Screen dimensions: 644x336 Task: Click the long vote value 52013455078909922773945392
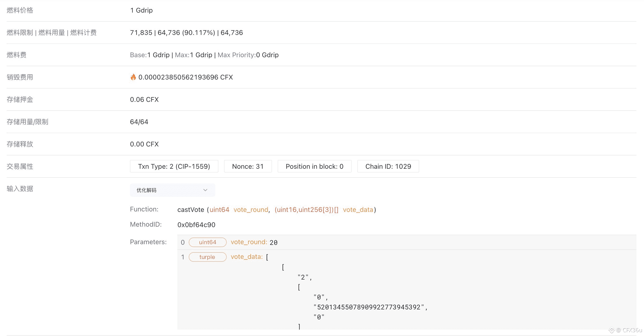369,307
